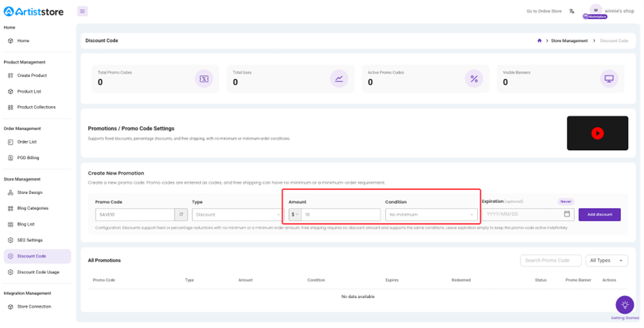Click the Never expiration badge
Viewport: 644px width, 328px height.
[x=566, y=202]
